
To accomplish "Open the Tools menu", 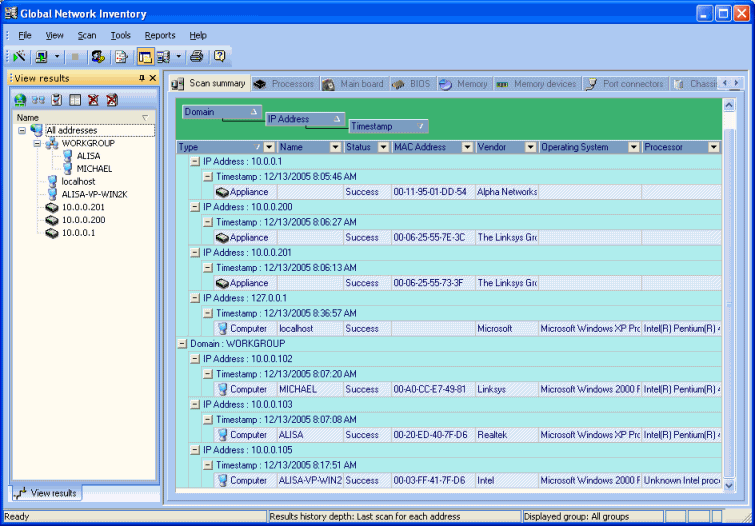I will [x=120, y=36].
